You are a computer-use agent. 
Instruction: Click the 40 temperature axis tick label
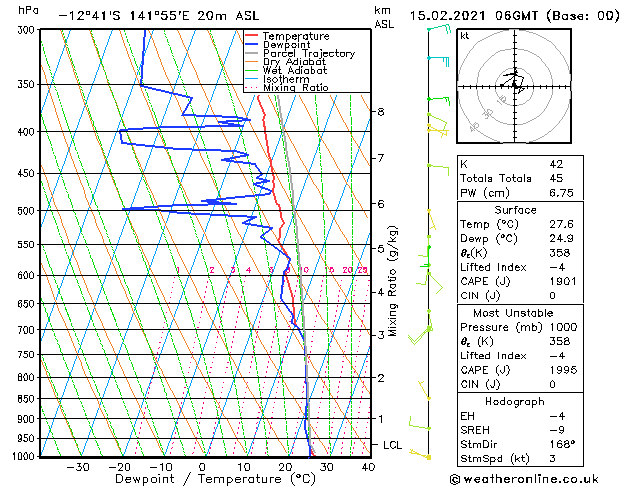point(368,467)
